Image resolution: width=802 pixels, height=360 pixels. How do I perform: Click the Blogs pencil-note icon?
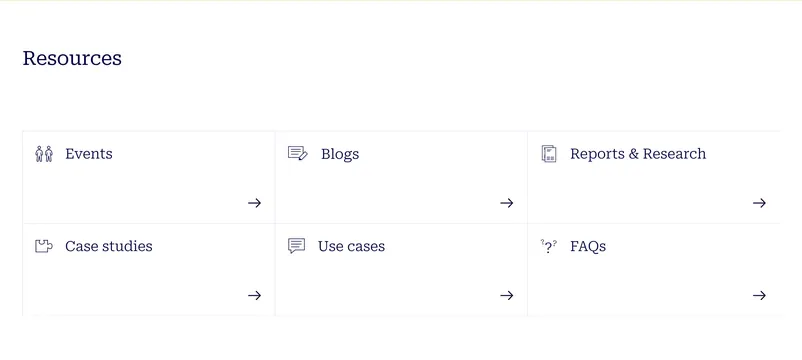[x=298, y=153]
